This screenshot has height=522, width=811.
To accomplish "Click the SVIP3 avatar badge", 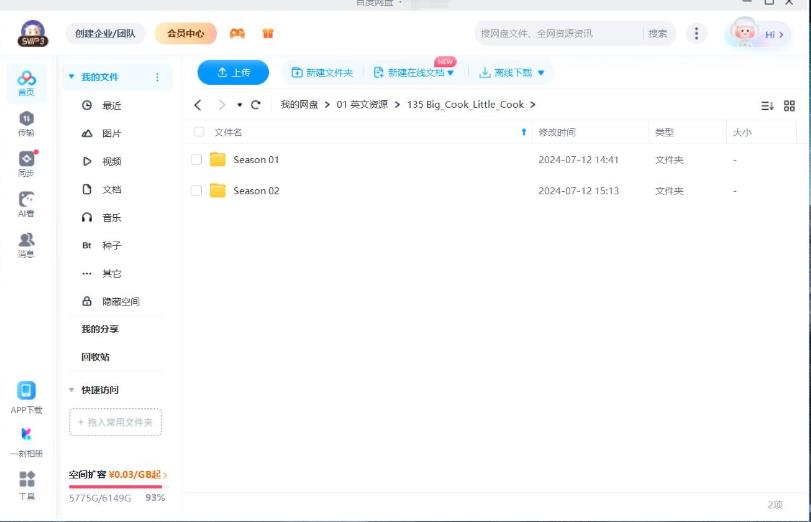I will [33, 34].
